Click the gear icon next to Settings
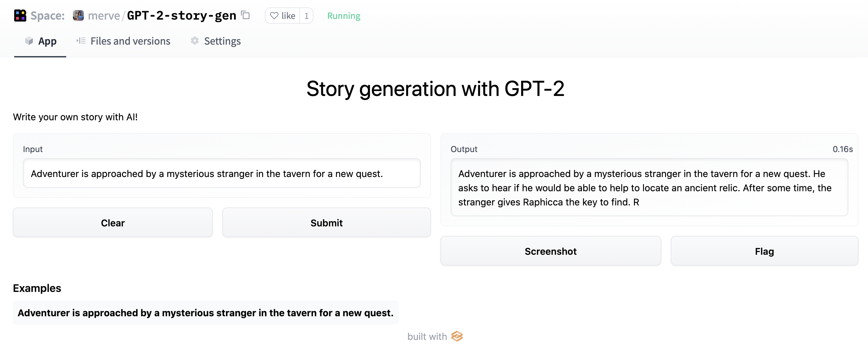This screenshot has width=868, height=348. (x=195, y=41)
